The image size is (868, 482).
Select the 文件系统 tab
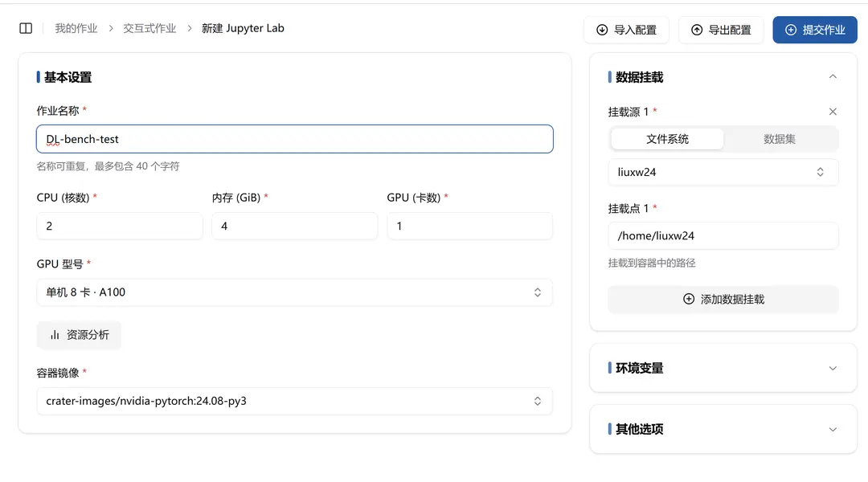(667, 139)
